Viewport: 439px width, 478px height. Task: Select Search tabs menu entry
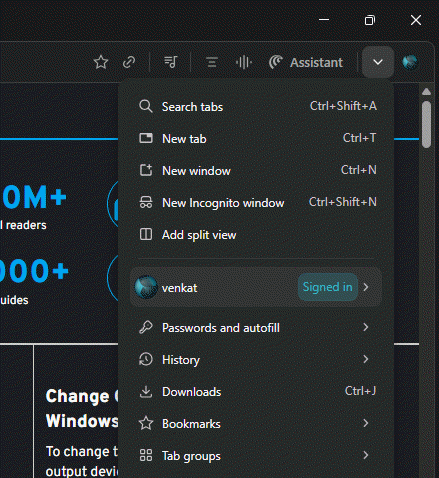point(256,107)
